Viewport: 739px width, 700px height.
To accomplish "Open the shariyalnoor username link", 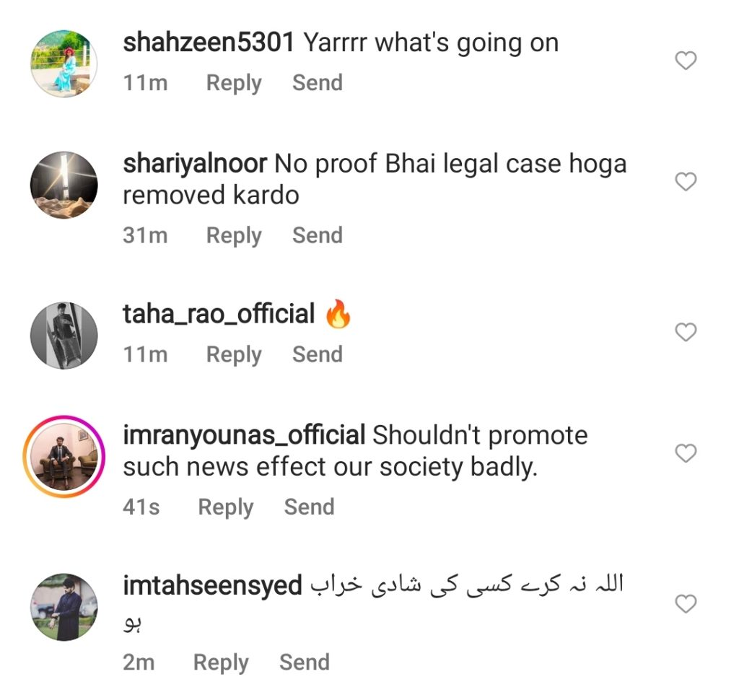I will coord(195,165).
